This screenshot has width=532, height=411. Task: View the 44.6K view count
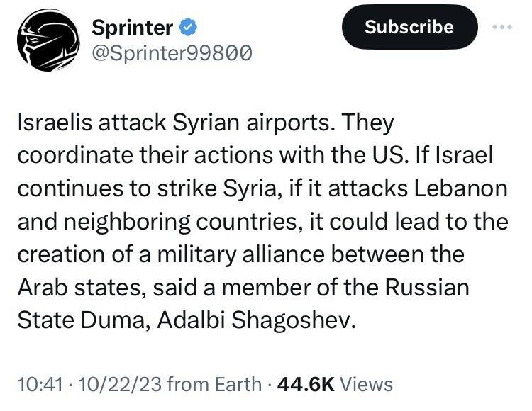pyautogui.click(x=306, y=384)
